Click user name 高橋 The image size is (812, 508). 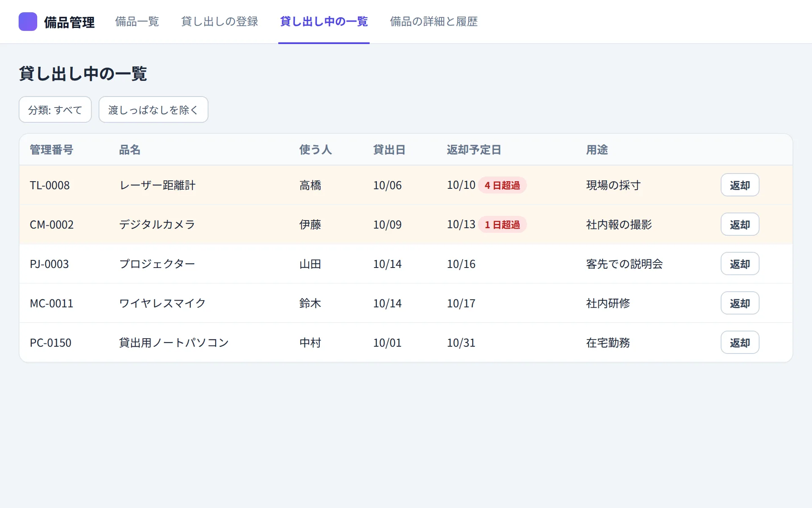click(x=310, y=185)
